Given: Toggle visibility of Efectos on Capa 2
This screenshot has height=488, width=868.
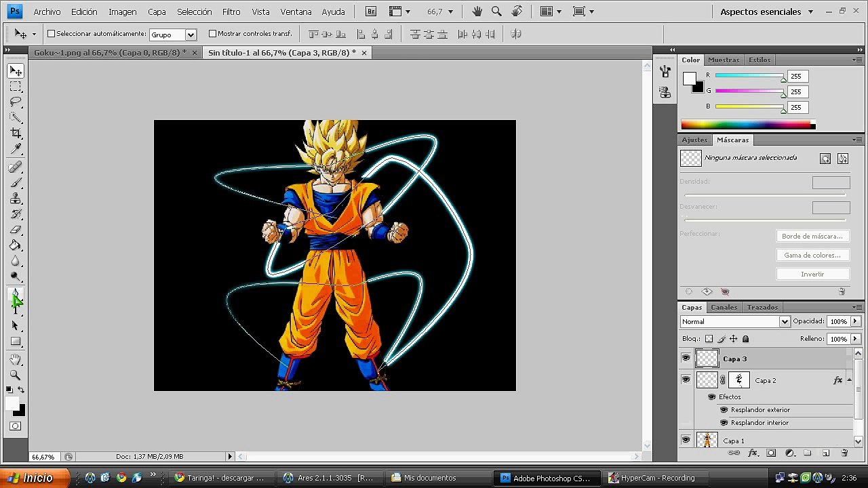Looking at the screenshot, I should pyautogui.click(x=711, y=396).
